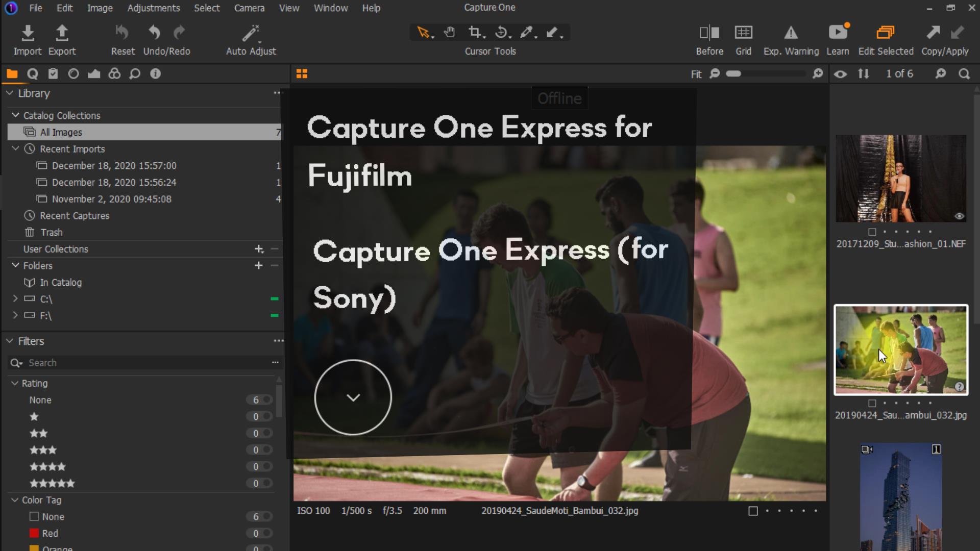The height and width of the screenshot is (551, 980).
Task: Open the white dropdown chevron on the overlay
Action: tap(353, 397)
